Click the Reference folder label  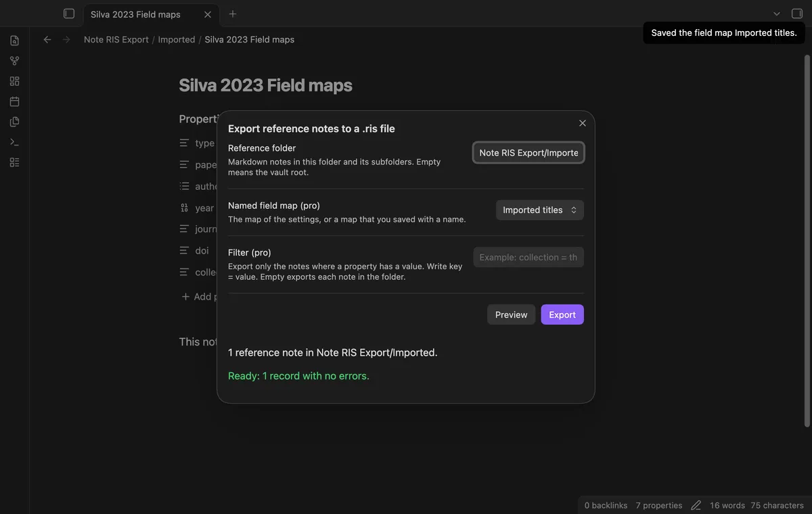[262, 148]
